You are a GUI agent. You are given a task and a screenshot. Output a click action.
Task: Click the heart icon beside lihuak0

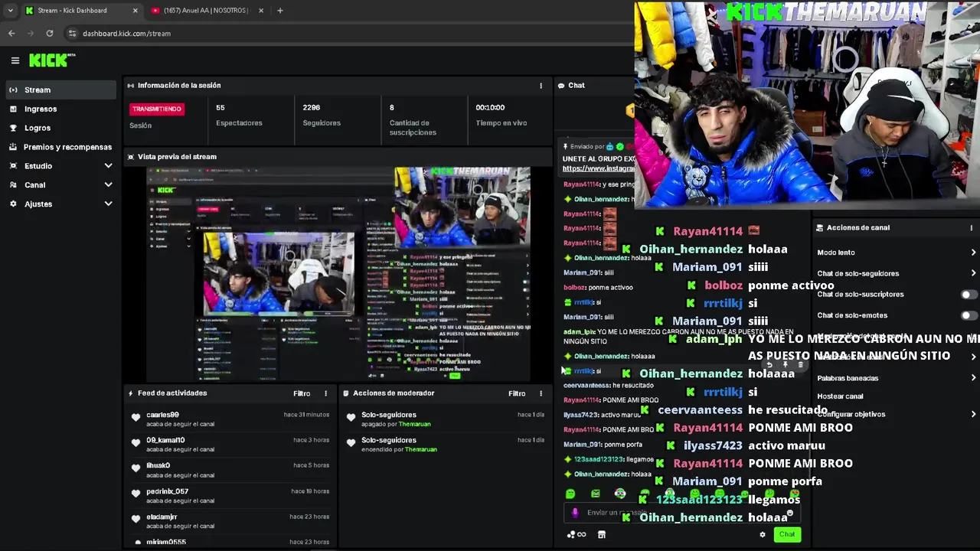point(136,469)
